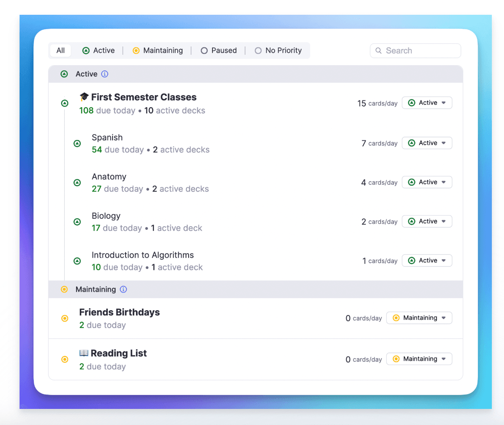Screen dimensions: 504x425
Task: Click status icon left of Introduction to Algorithms
Action: click(77, 261)
